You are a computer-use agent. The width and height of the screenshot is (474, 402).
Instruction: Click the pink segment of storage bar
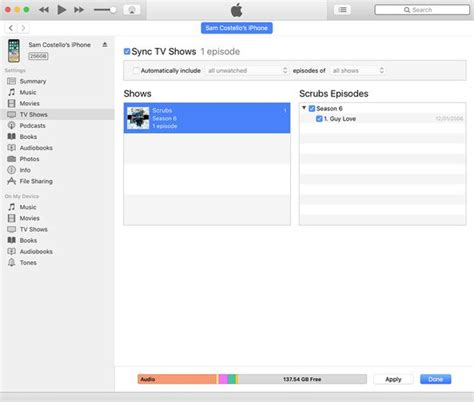pyautogui.click(x=223, y=379)
